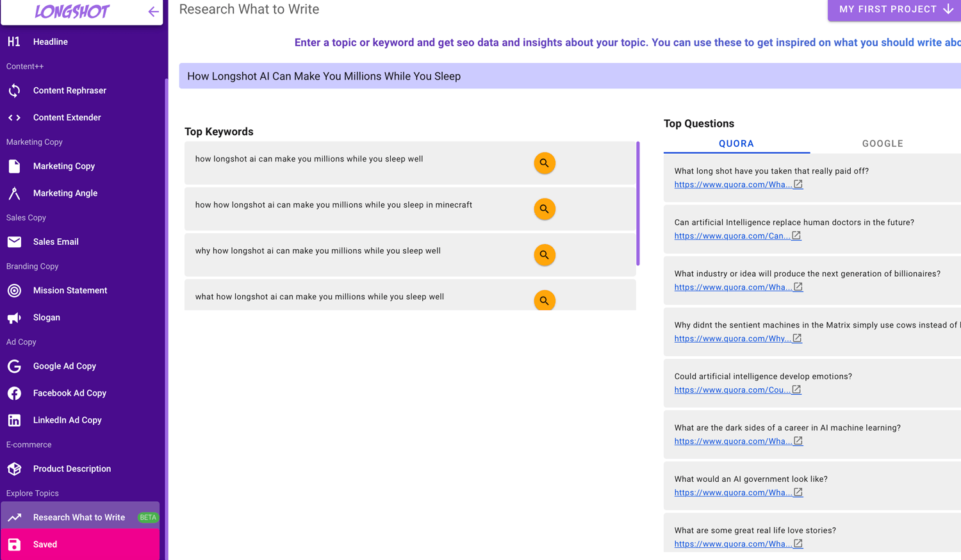The width and height of the screenshot is (961, 560).
Task: Collapse sidebar using the back arrow icon
Action: (153, 12)
